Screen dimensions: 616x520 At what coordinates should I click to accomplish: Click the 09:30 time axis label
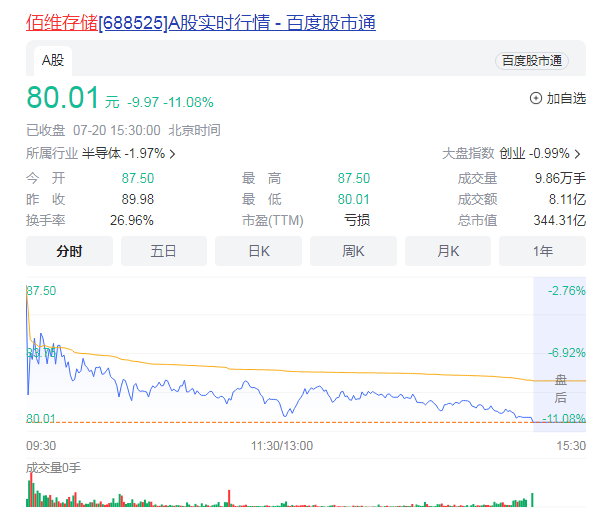click(41, 444)
